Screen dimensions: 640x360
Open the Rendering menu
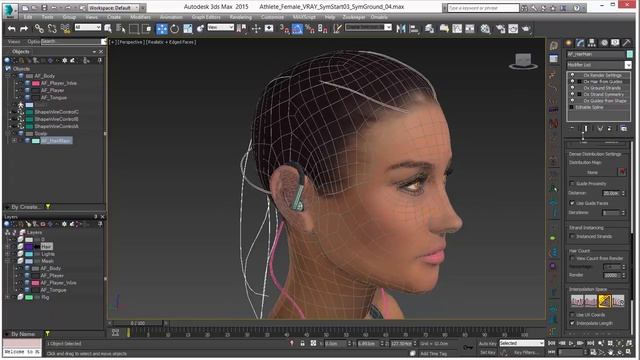click(x=240, y=17)
